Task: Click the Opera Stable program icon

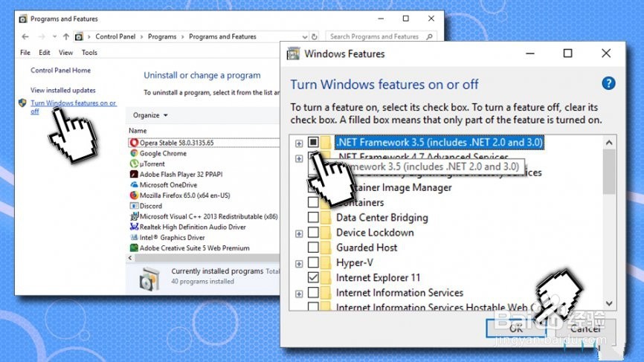Action: tap(133, 143)
